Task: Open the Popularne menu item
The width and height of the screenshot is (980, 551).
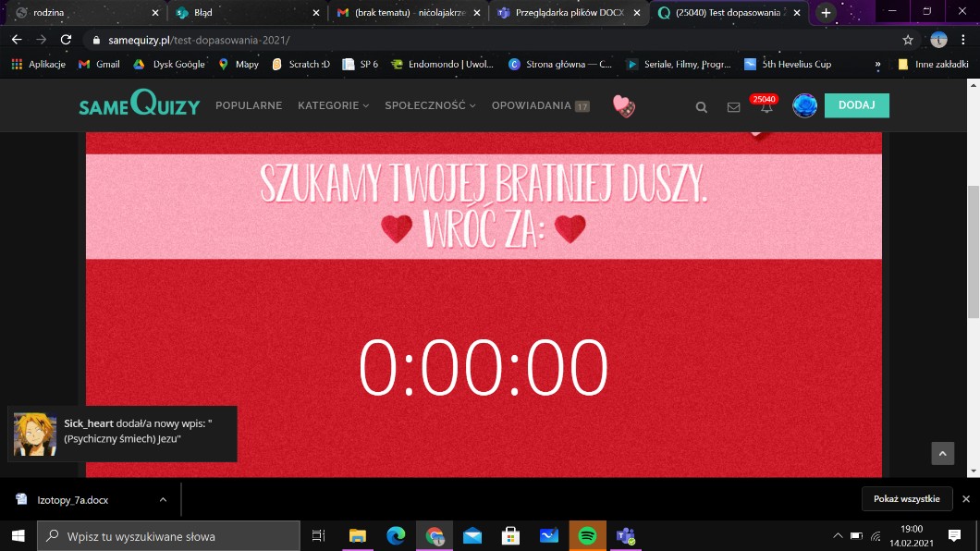Action: pos(249,105)
